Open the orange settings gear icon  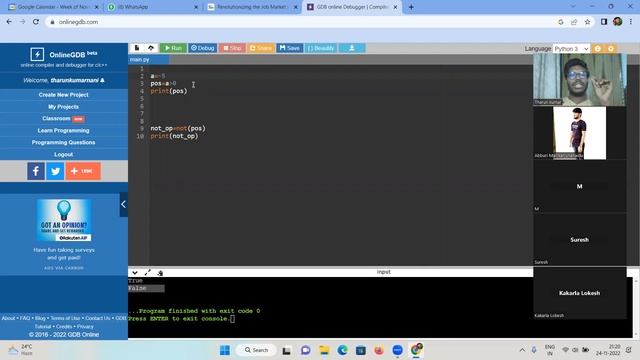611,49
